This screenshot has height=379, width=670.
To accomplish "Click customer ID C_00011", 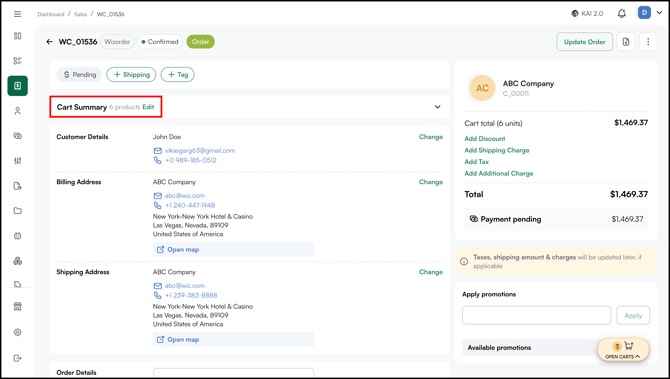I will click(x=516, y=94).
